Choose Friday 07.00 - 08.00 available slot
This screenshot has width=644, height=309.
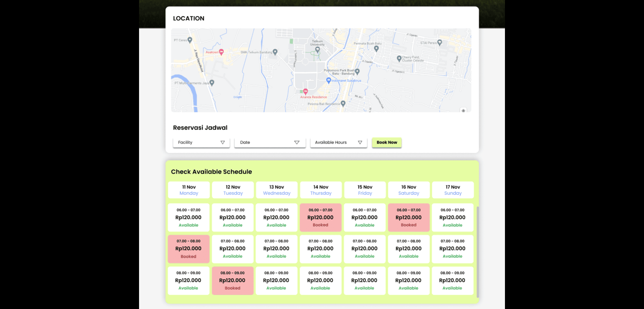364,249
